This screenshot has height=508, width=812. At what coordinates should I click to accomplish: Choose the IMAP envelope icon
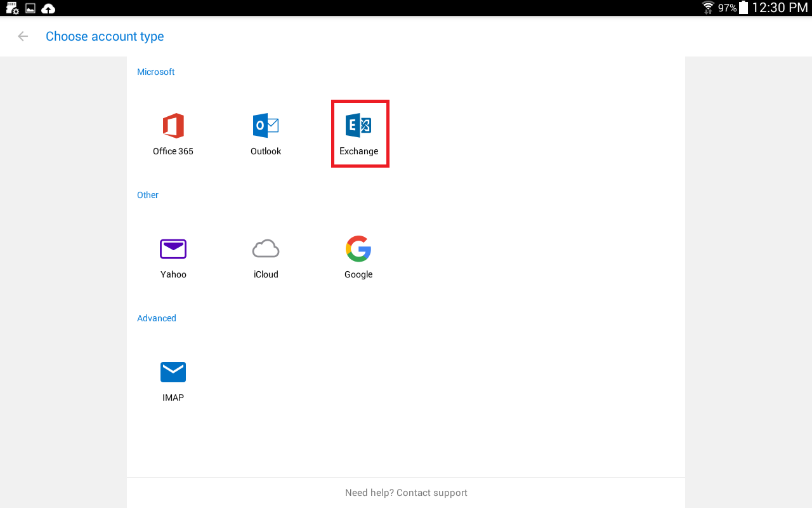173,372
